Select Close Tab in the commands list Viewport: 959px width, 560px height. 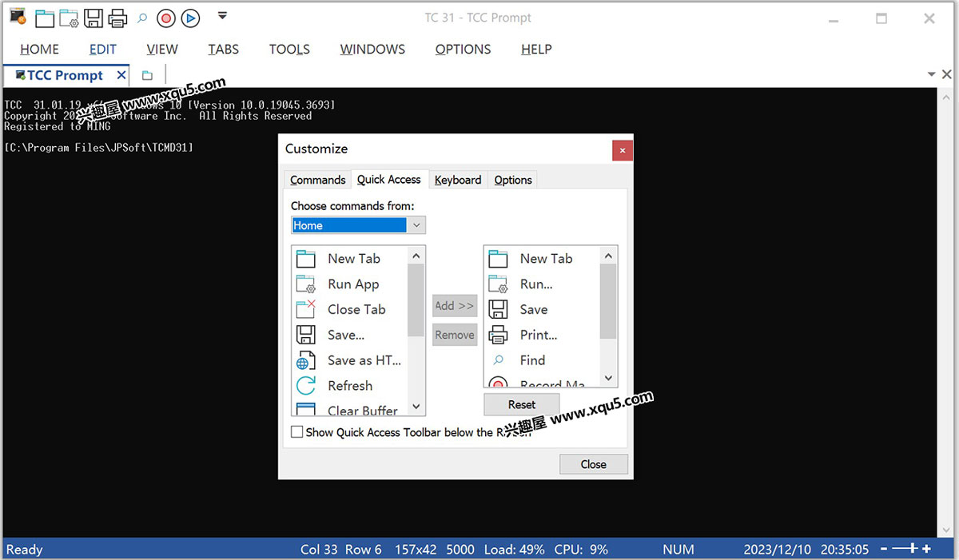pos(349,310)
